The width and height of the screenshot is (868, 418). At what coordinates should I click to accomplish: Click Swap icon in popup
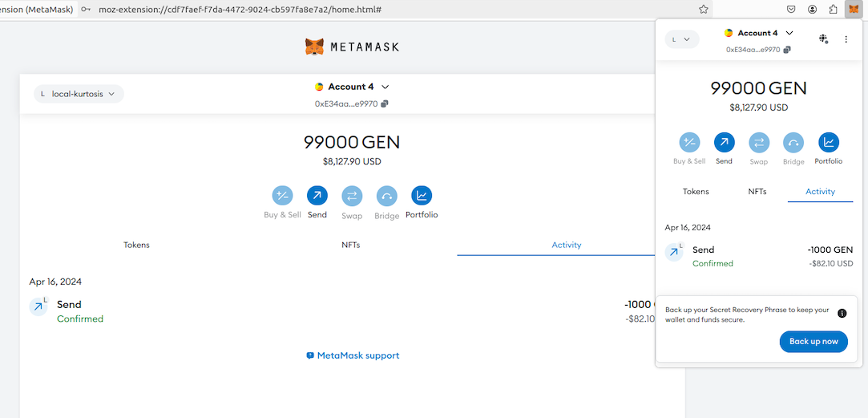(759, 143)
